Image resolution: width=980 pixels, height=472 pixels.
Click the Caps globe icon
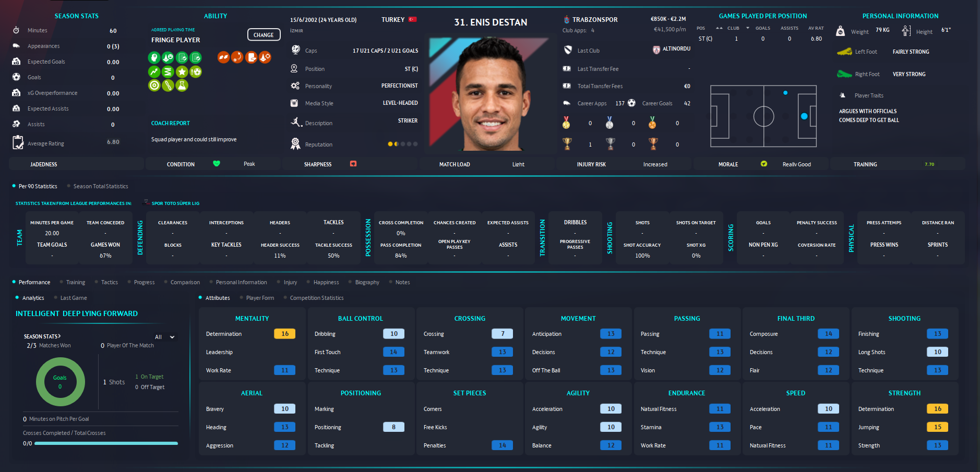tap(295, 50)
